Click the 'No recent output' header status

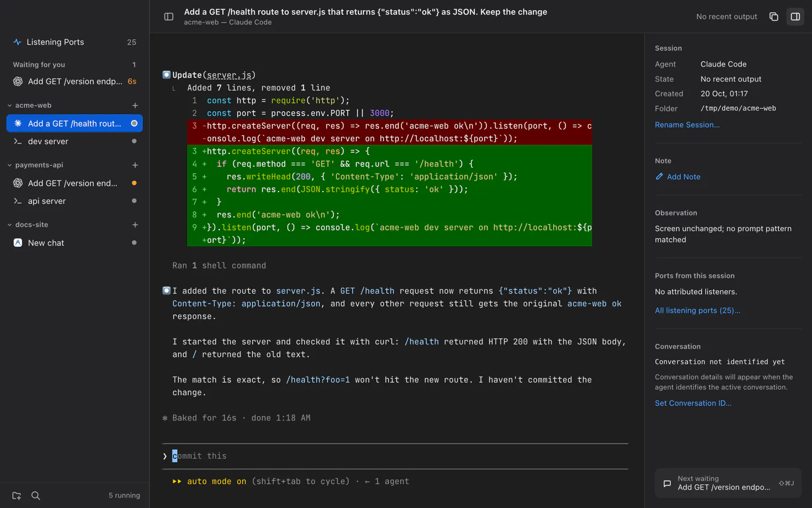pyautogui.click(x=727, y=17)
